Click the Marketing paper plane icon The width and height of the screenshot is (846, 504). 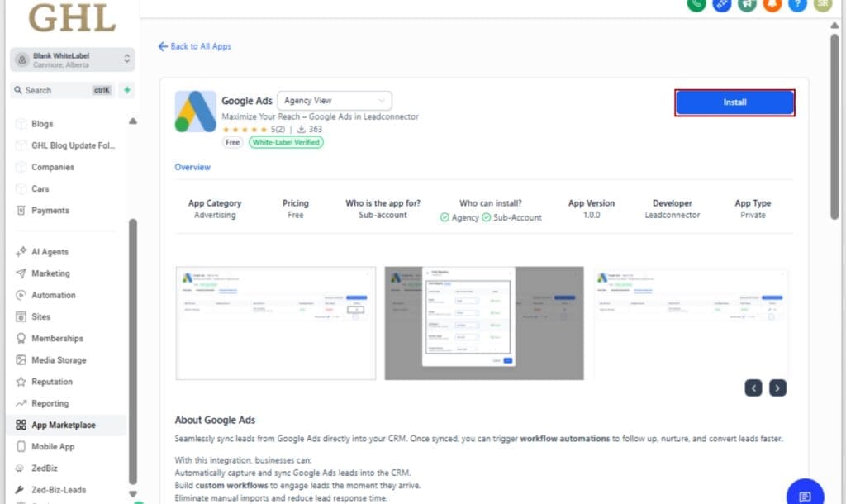point(21,273)
